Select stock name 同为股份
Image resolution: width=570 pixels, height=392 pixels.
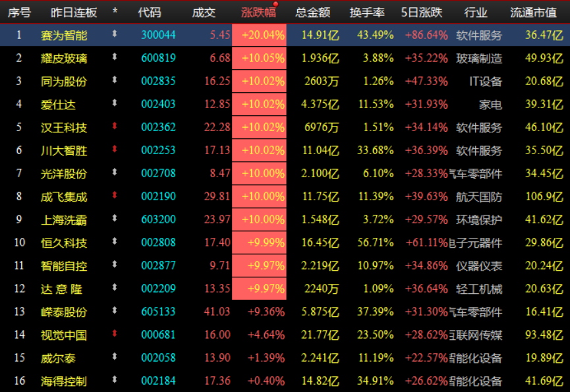click(64, 82)
